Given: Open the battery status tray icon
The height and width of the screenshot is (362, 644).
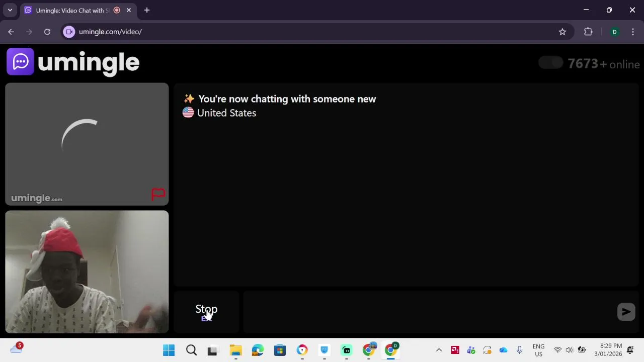Looking at the screenshot, I should pos(582,350).
